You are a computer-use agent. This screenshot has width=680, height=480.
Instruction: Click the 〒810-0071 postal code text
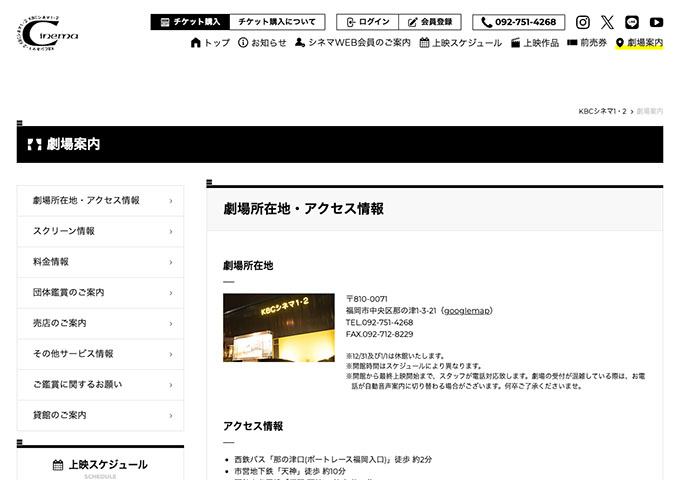pos(367,299)
